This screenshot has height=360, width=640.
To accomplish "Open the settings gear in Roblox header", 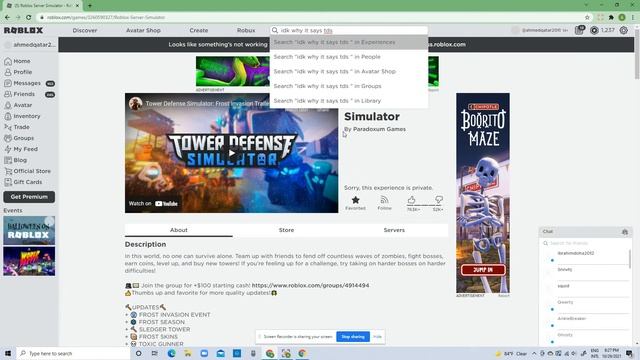I will point(624,30).
